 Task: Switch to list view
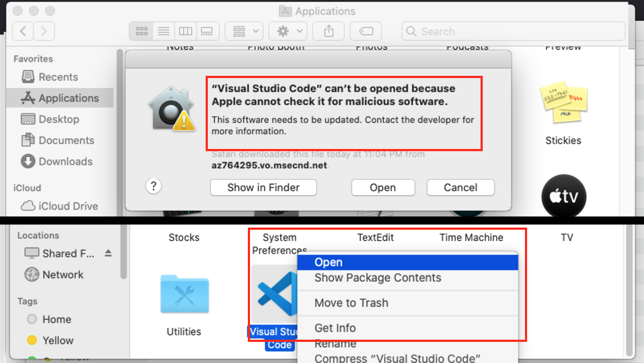click(x=163, y=31)
